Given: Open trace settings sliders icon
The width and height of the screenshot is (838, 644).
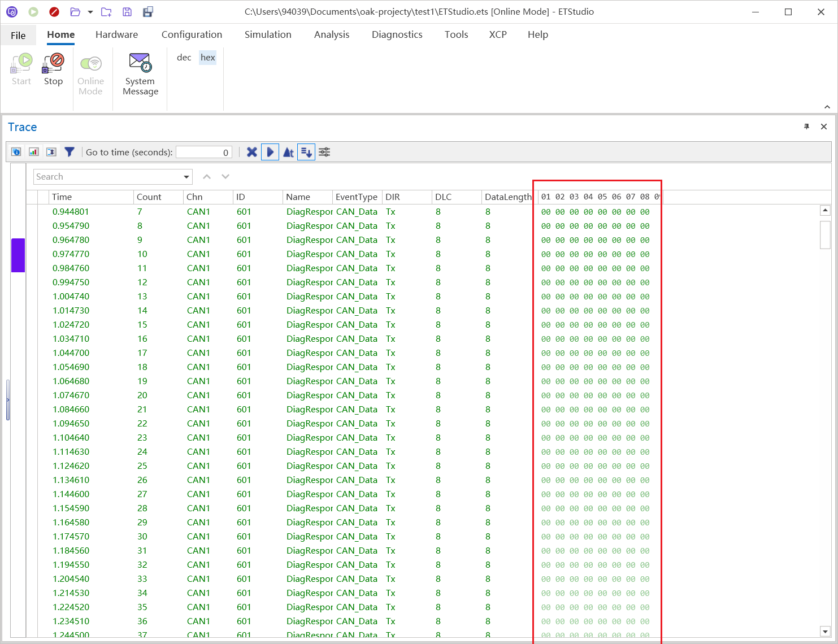Looking at the screenshot, I should (x=324, y=152).
